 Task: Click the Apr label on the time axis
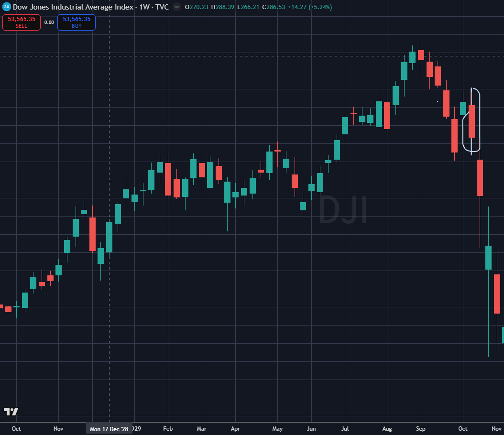click(x=235, y=429)
